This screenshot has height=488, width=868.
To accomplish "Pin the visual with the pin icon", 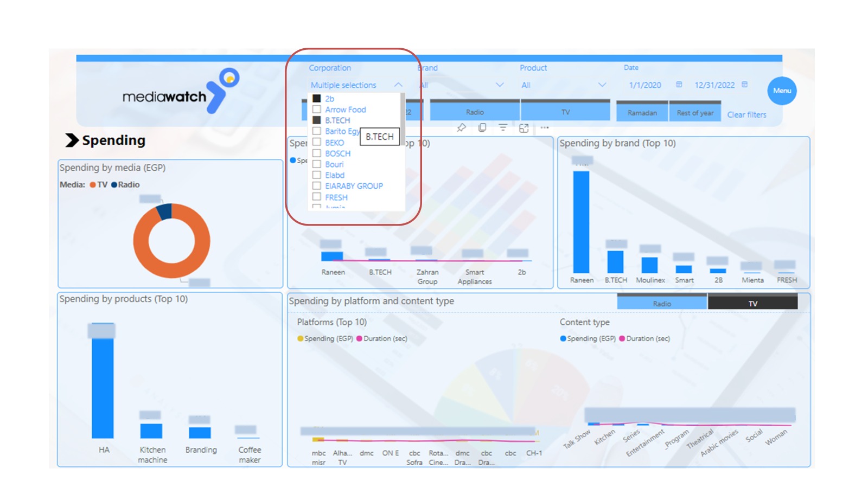I will click(461, 127).
